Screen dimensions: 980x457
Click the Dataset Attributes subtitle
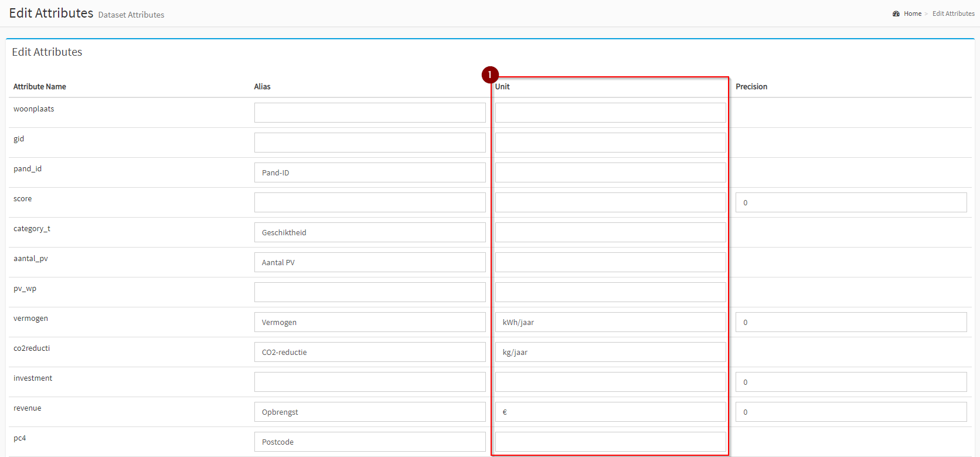click(x=131, y=15)
